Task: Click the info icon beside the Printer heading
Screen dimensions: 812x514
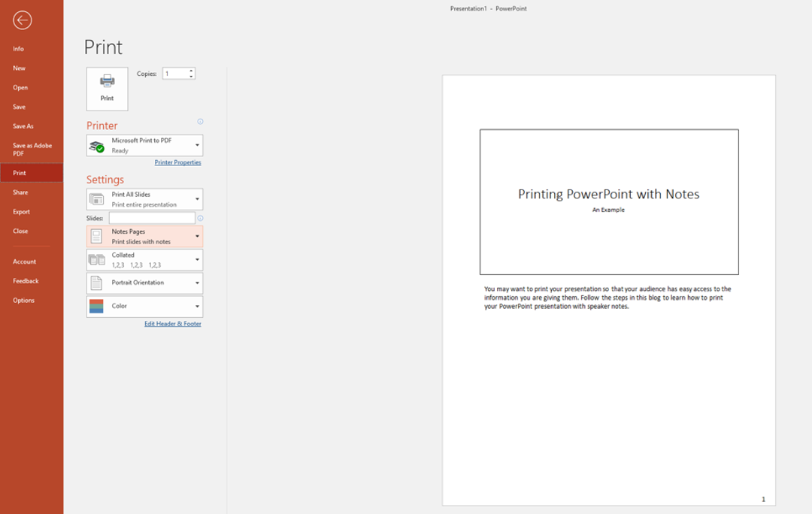Action: [199, 122]
